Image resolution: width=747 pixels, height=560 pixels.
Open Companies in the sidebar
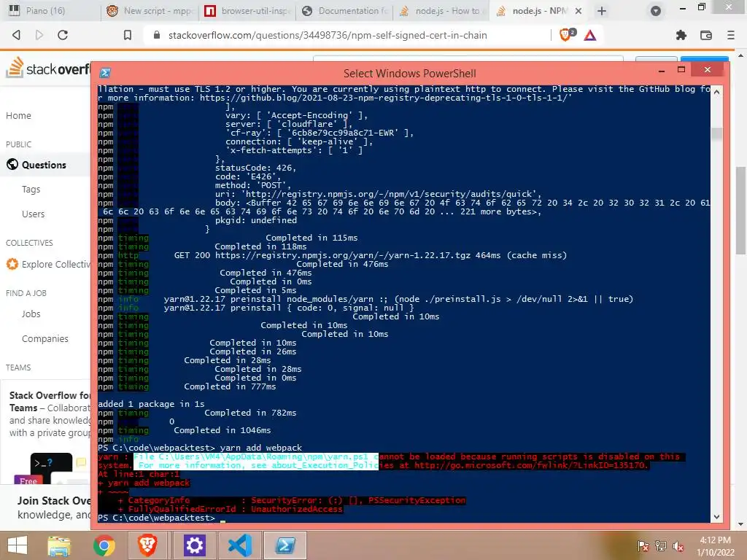point(44,338)
